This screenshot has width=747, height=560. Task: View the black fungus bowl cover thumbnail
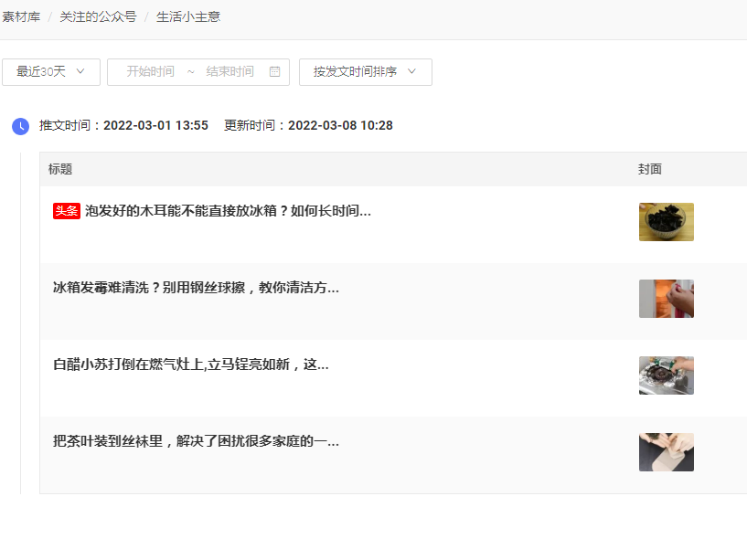click(x=666, y=222)
